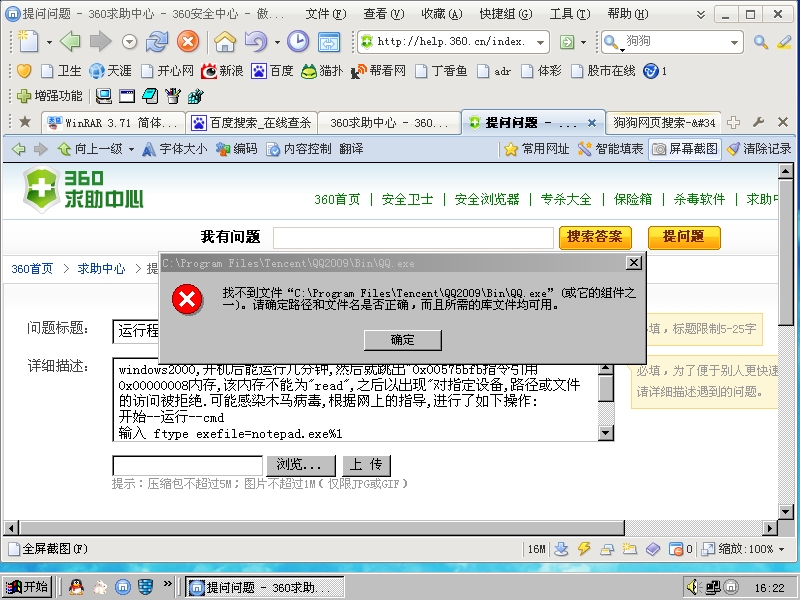Click the pencil cup icon in plugin bar

pyautogui.click(x=172, y=95)
